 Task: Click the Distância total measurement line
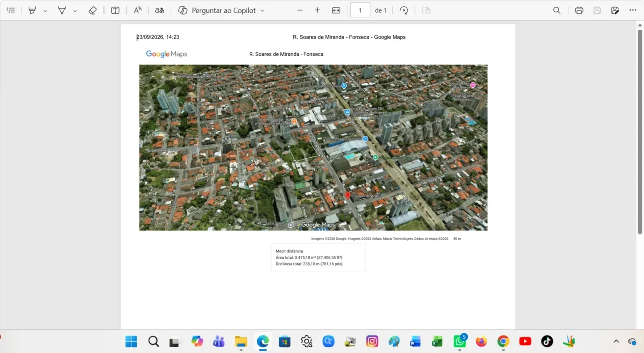tap(309, 264)
